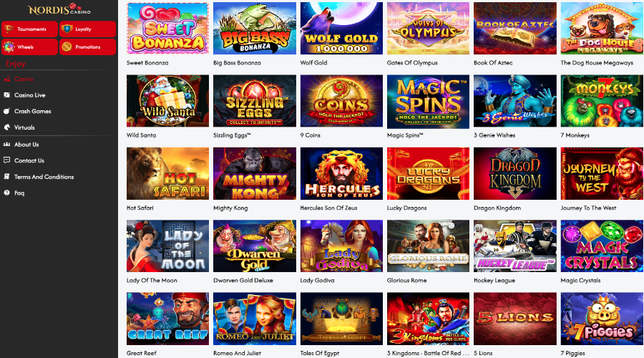Launch the Sweet Bonanza game thumbnail
This screenshot has width=644, height=358.
tap(167, 29)
